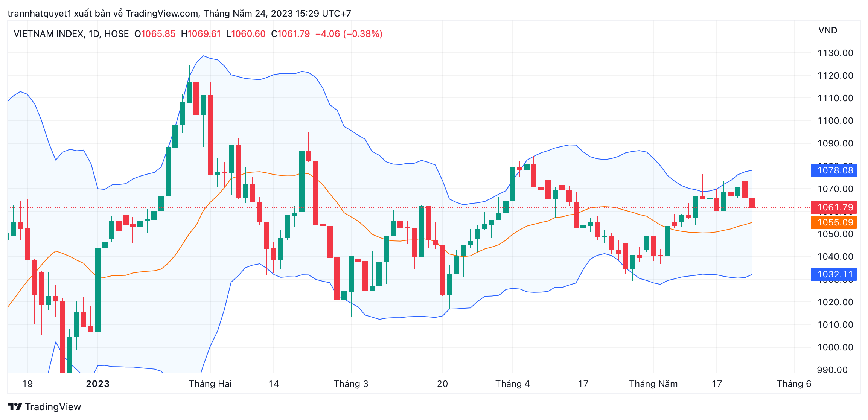Open the TradingView wordmark link
868x420 pixels.
[53, 407]
